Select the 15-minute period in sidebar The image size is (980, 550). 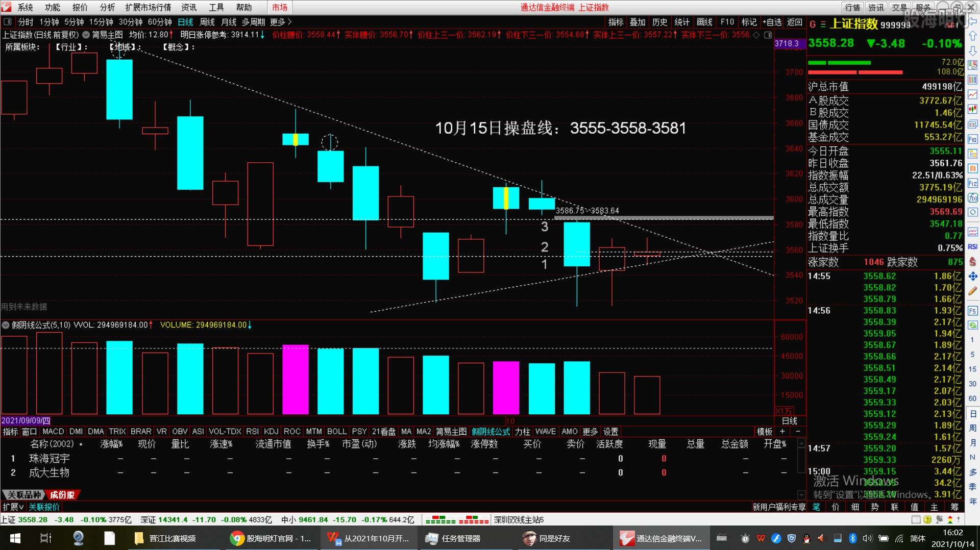(x=972, y=369)
